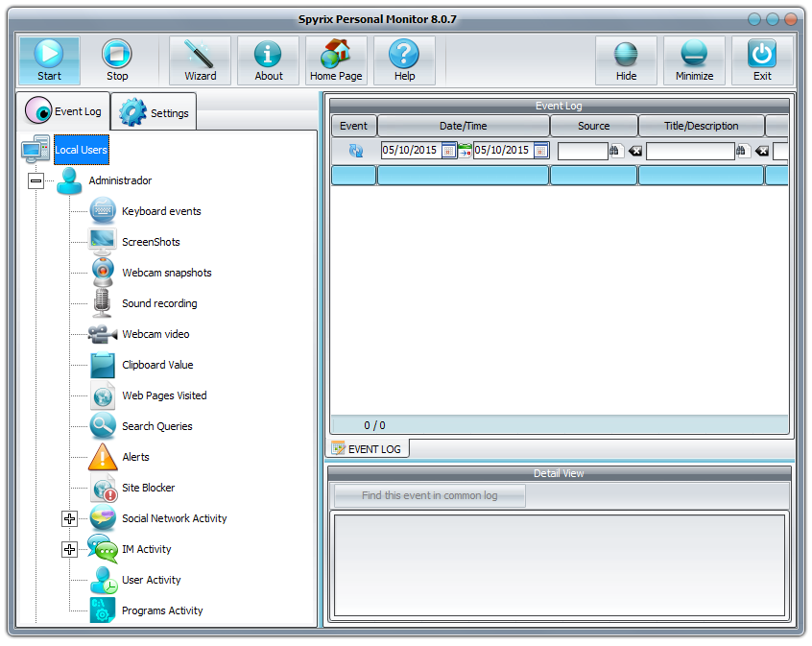Select Social Network Activity icon
The image size is (812, 646).
click(103, 517)
